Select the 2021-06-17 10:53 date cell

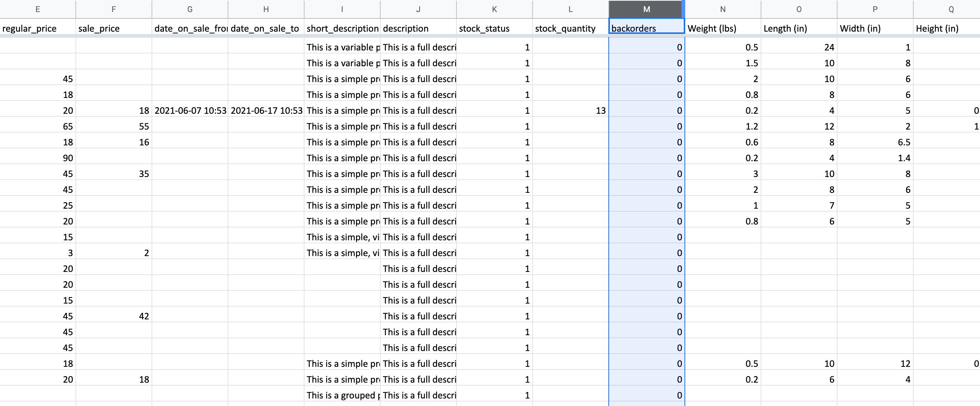point(266,111)
